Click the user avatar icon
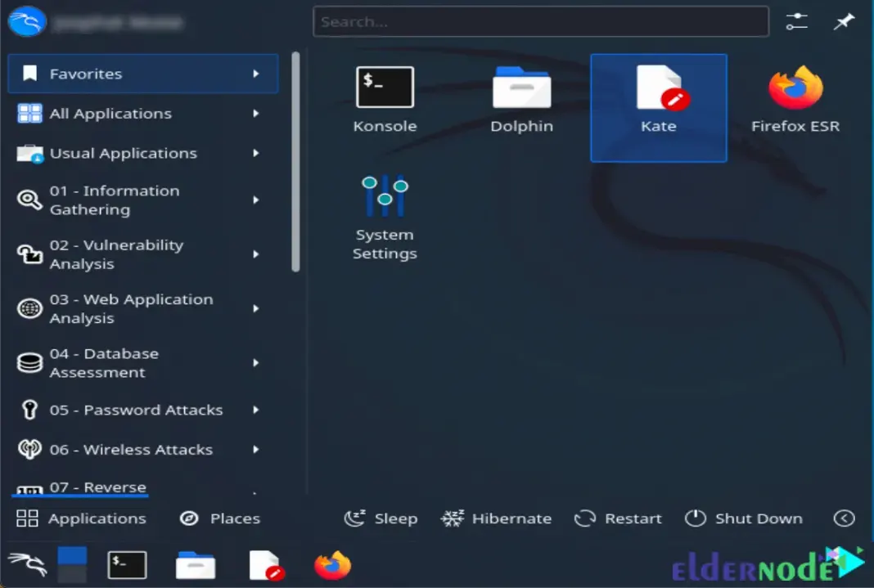Image resolution: width=874 pixels, height=588 pixels. point(26,22)
